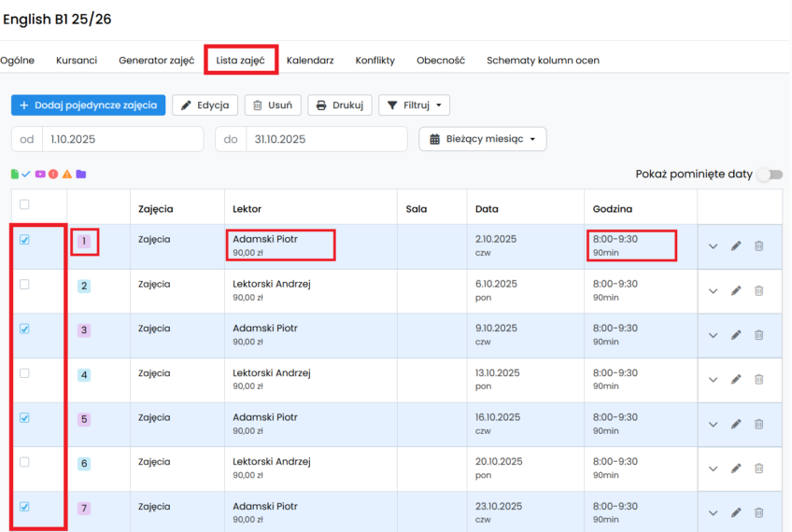792x532 pixels.
Task: Toggle the 'Pokaż pominięte daty' switch
Action: click(x=769, y=175)
